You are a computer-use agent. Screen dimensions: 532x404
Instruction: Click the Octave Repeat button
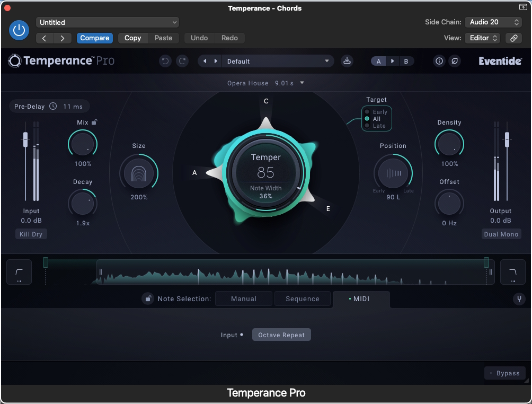(281, 335)
